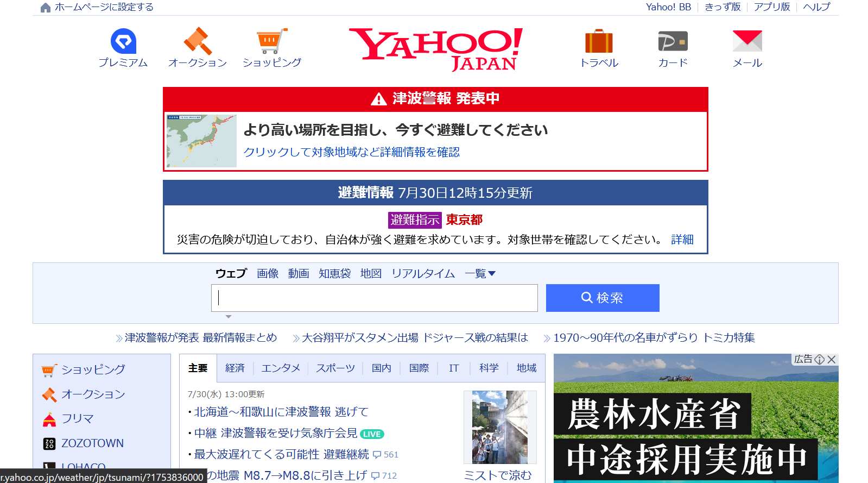Open the 561 comments bubble icon
Image resolution: width=868 pixels, height=483 pixels.
[377, 455]
